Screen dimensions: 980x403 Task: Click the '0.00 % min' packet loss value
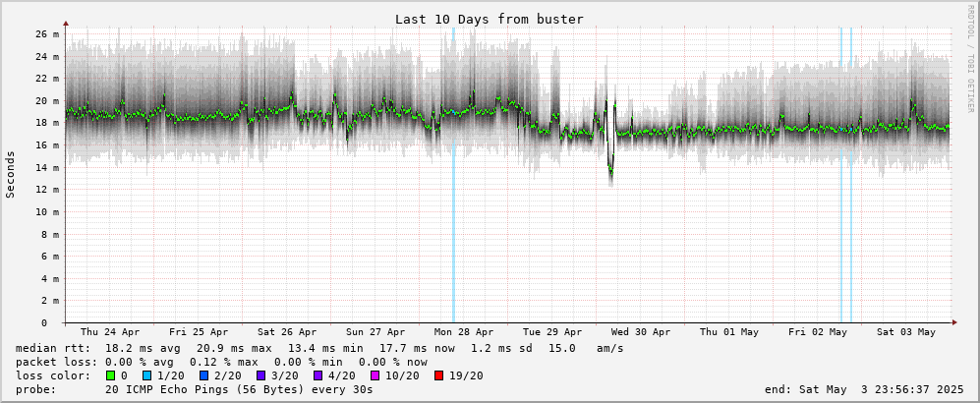point(314,363)
